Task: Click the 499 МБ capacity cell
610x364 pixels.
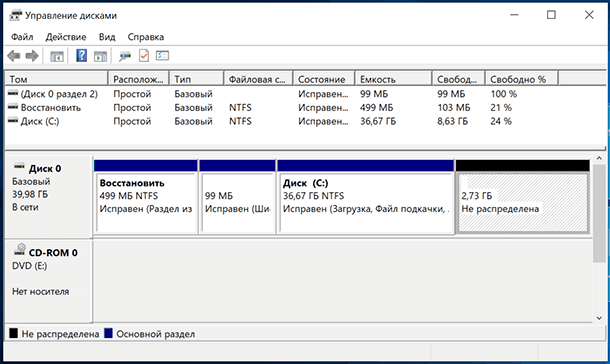Action: click(x=376, y=107)
